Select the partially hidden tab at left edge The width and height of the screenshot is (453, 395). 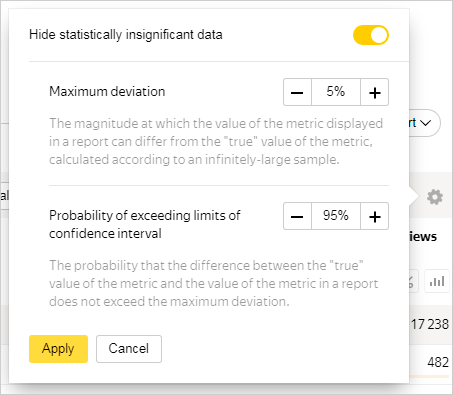tap(4, 196)
